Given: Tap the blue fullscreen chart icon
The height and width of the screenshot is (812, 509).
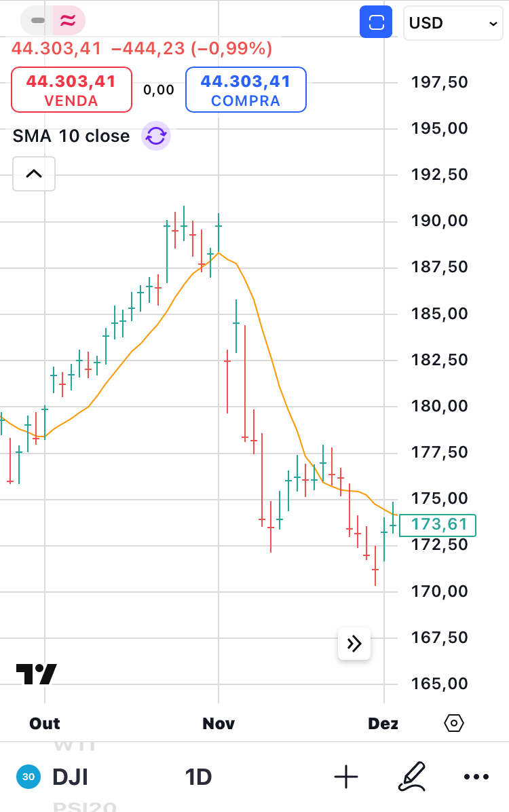Looking at the screenshot, I should click(x=376, y=23).
